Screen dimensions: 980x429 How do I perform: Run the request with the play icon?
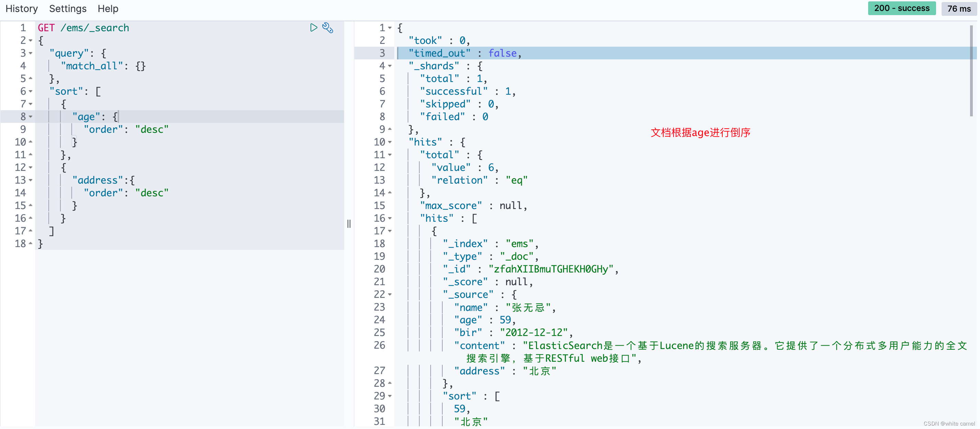314,28
